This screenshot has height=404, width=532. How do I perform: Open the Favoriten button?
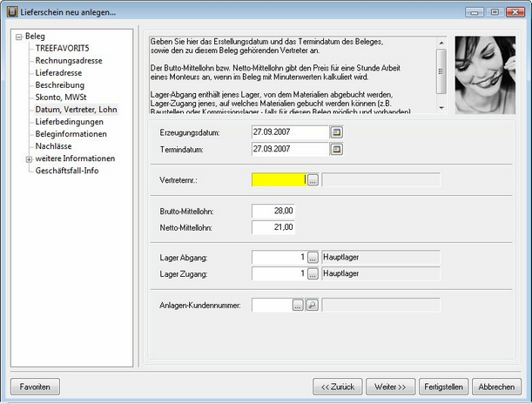35,386
